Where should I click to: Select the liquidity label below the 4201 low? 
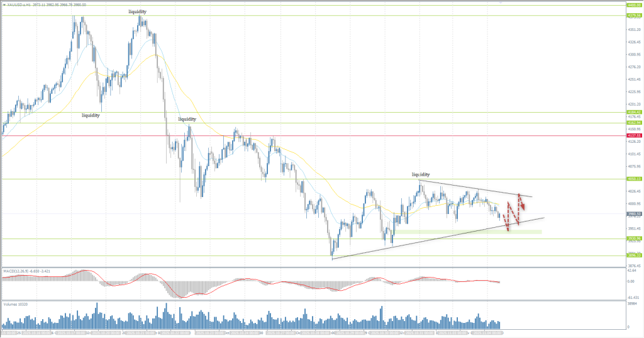pos(91,115)
